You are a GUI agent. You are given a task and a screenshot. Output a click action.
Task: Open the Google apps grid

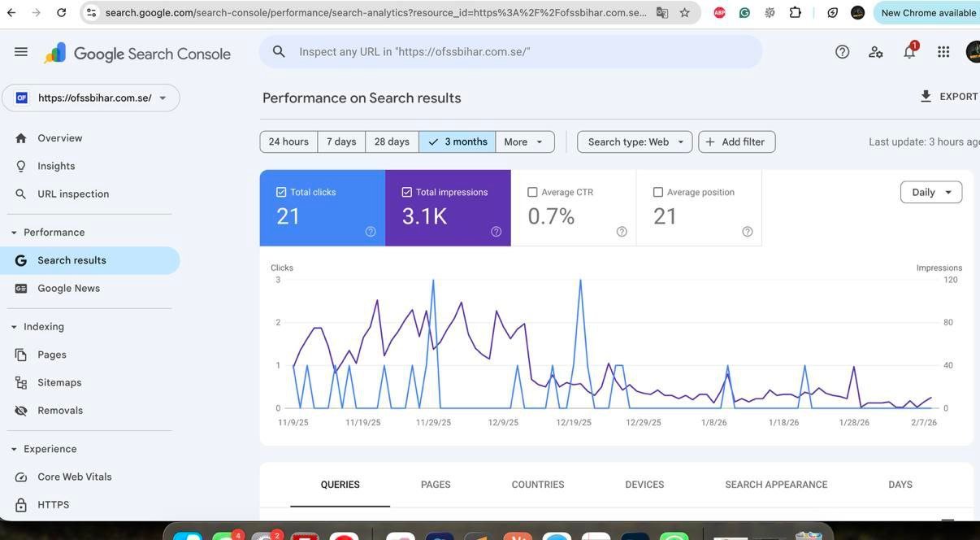943,52
